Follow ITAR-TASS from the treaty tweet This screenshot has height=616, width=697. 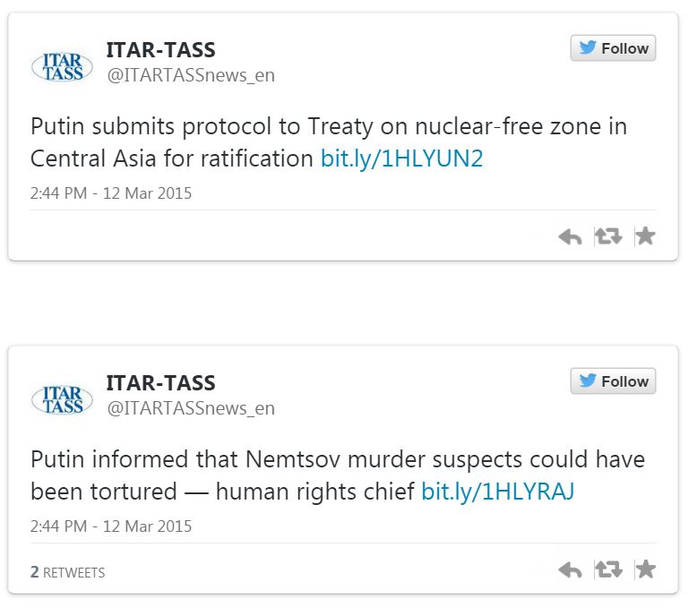coord(613,48)
